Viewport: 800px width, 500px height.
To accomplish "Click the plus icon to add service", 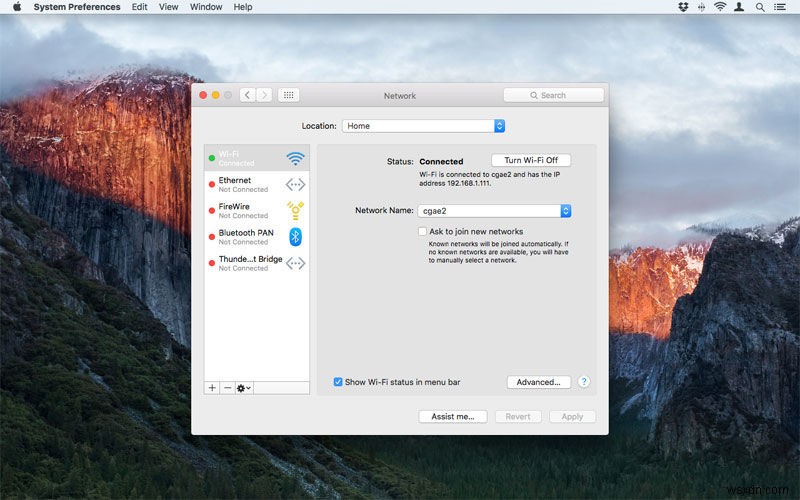I will pos(212,387).
